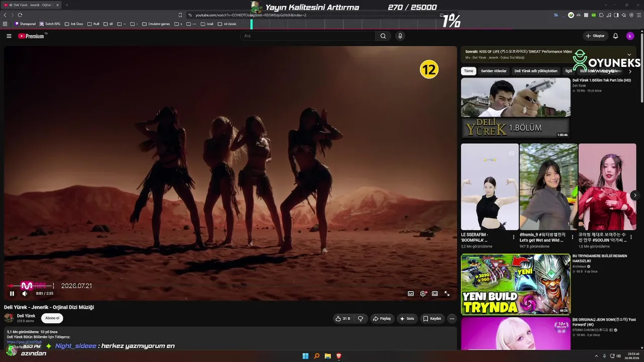Collapse the mix playlist panel
This screenshot has width=644, height=362.
point(629,54)
